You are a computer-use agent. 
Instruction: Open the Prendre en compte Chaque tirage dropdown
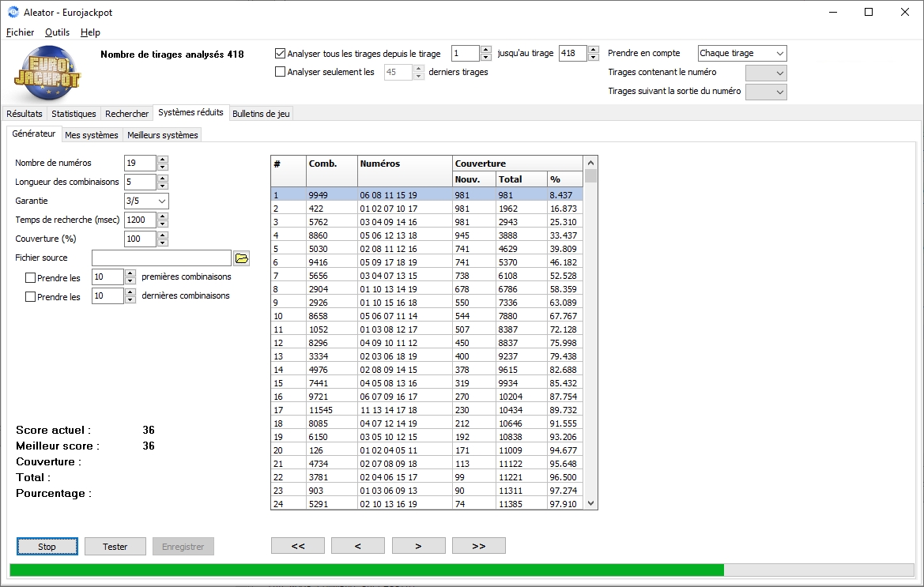(742, 53)
